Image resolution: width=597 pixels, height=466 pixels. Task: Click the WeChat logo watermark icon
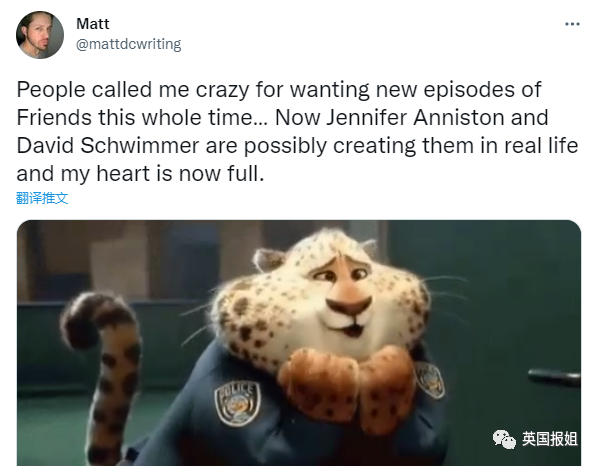click(504, 439)
